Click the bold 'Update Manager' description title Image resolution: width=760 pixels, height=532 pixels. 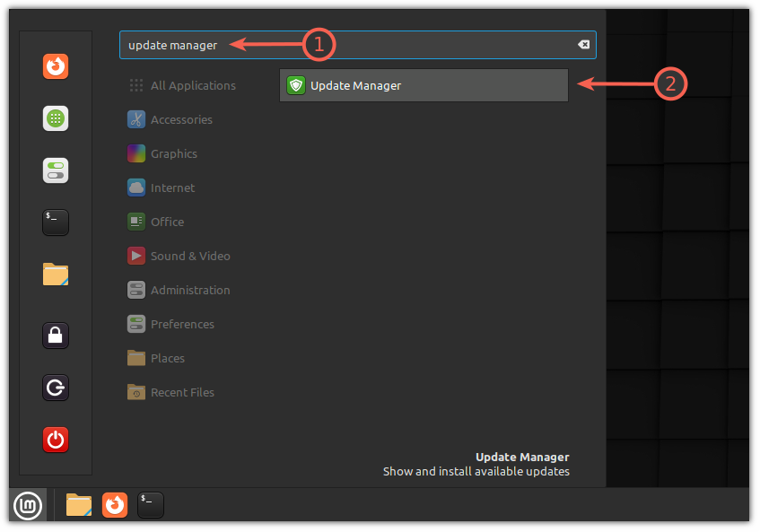pyautogui.click(x=522, y=458)
